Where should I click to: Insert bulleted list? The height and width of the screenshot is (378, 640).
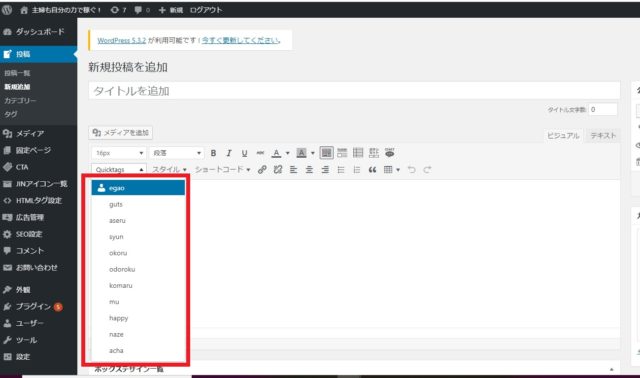pos(341,169)
